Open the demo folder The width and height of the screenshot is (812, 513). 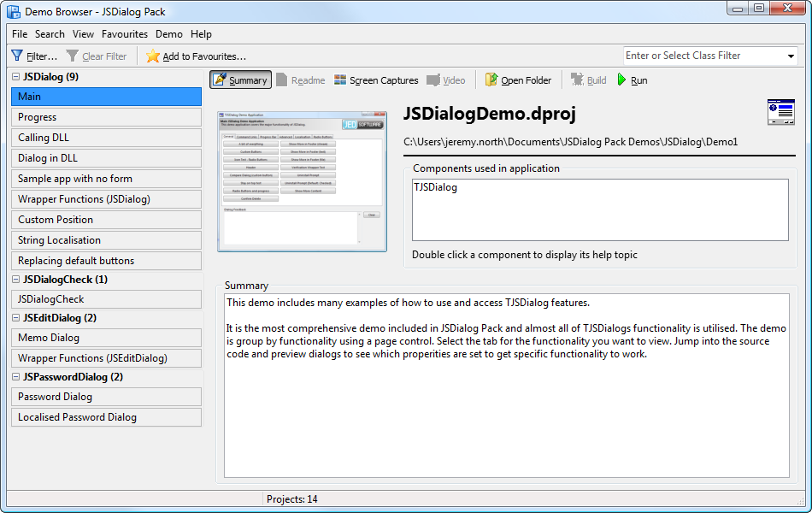pyautogui.click(x=518, y=80)
